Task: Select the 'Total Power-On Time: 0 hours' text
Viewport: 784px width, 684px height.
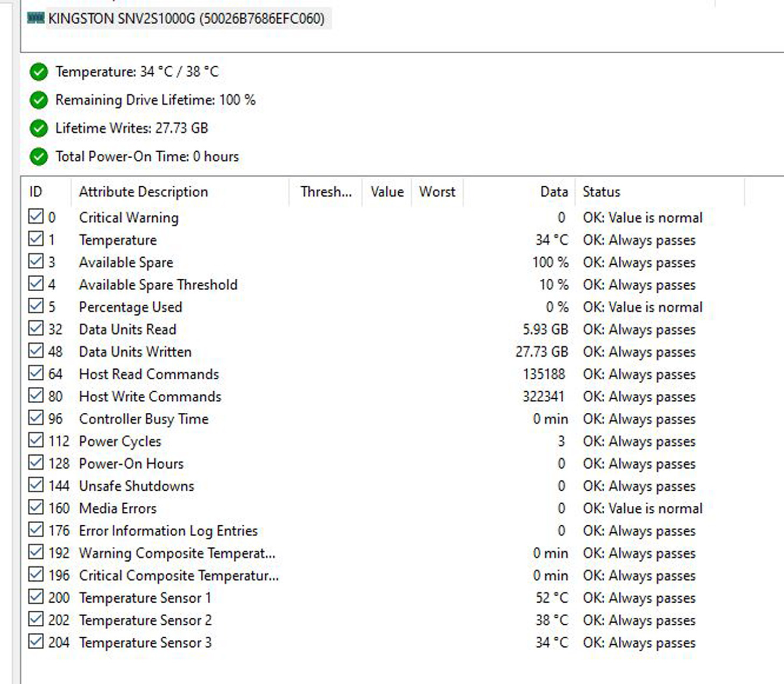Action: [147, 157]
